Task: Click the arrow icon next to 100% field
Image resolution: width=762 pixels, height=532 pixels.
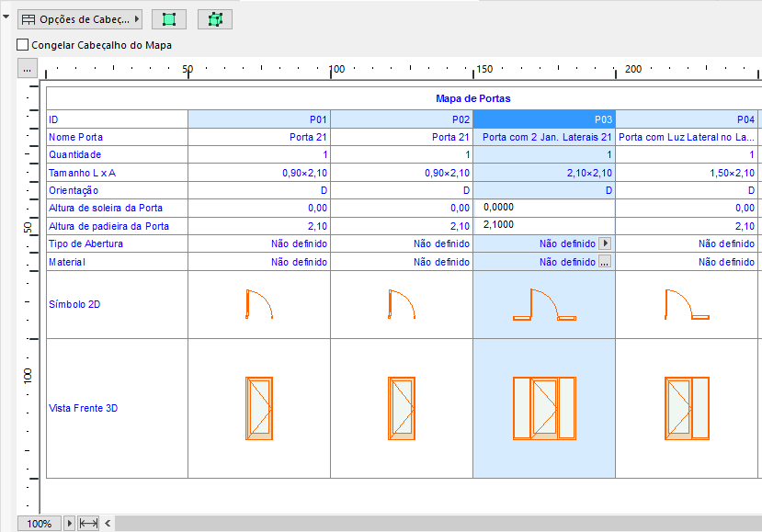Action: [70, 523]
